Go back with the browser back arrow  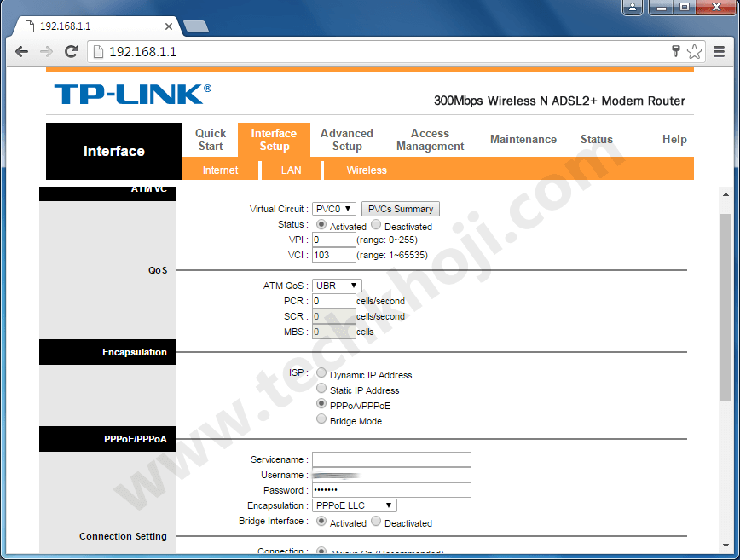point(21,51)
